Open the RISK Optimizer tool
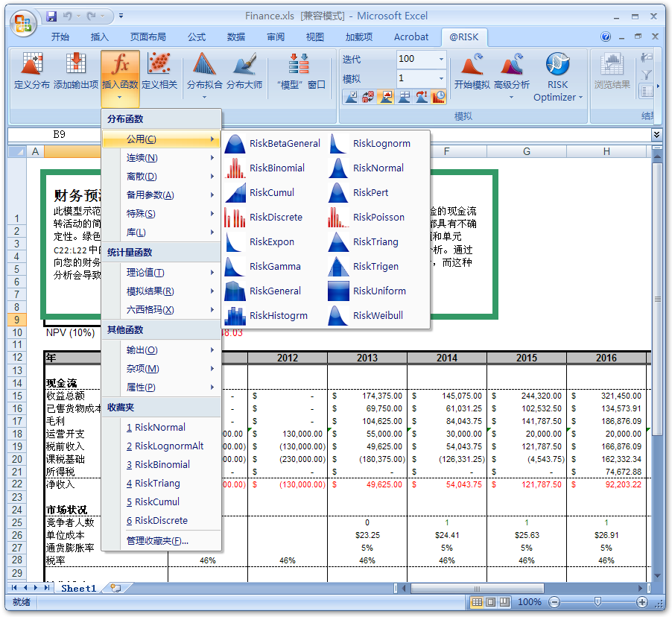Screen dimensions: 672x617 [557, 77]
